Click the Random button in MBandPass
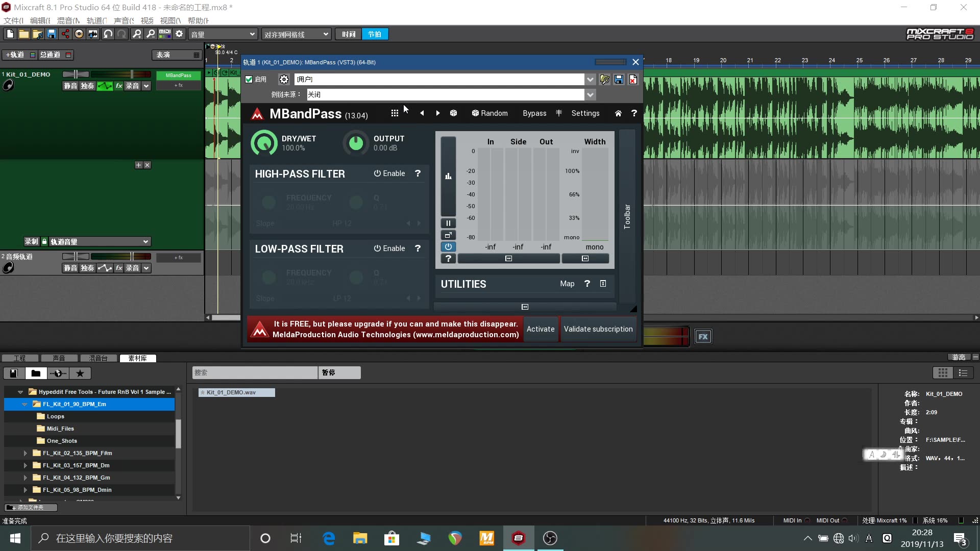 pyautogui.click(x=489, y=113)
